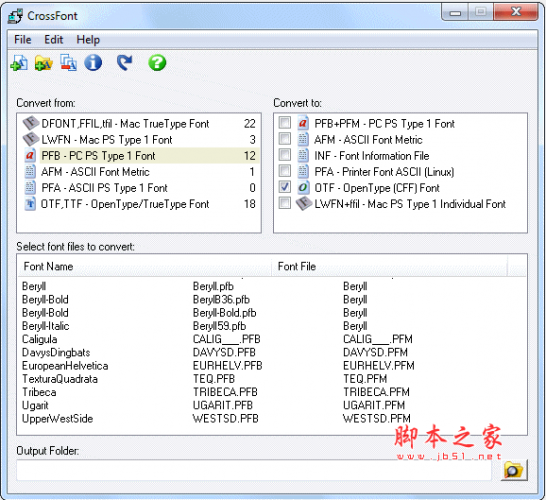Screen dimensions: 546x500
Task: Select Tribeca font row
Action: click(272, 392)
